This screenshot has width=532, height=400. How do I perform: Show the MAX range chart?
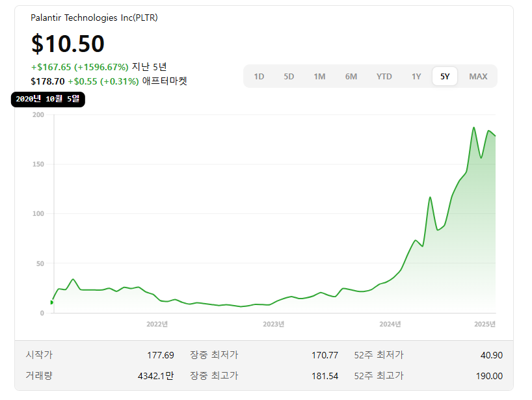478,76
